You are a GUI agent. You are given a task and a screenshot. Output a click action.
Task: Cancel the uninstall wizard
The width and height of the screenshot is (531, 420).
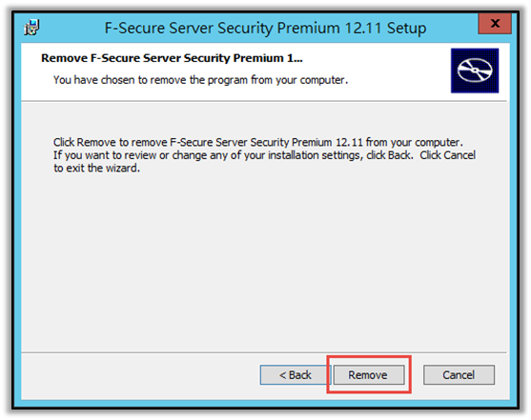point(459,374)
